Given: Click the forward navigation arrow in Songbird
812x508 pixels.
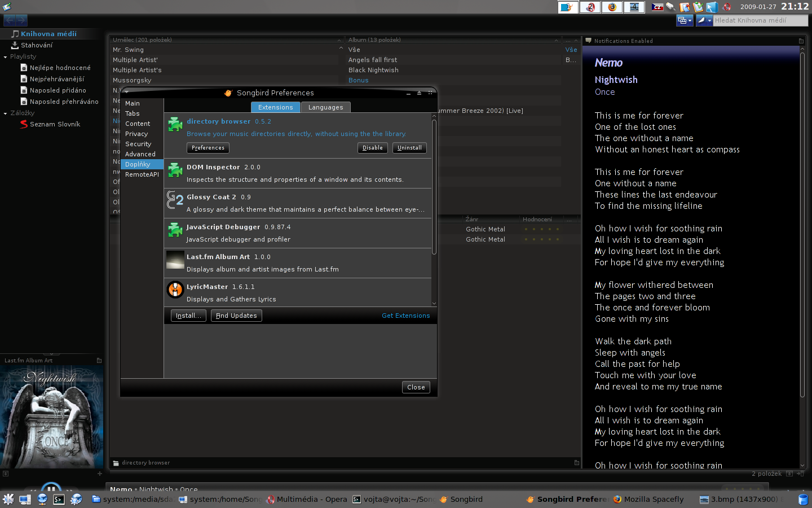Looking at the screenshot, I should tap(21, 20).
